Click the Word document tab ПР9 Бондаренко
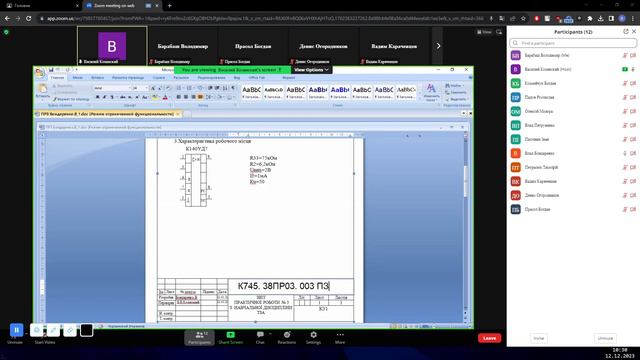The width and height of the screenshot is (640, 360). click(x=107, y=114)
